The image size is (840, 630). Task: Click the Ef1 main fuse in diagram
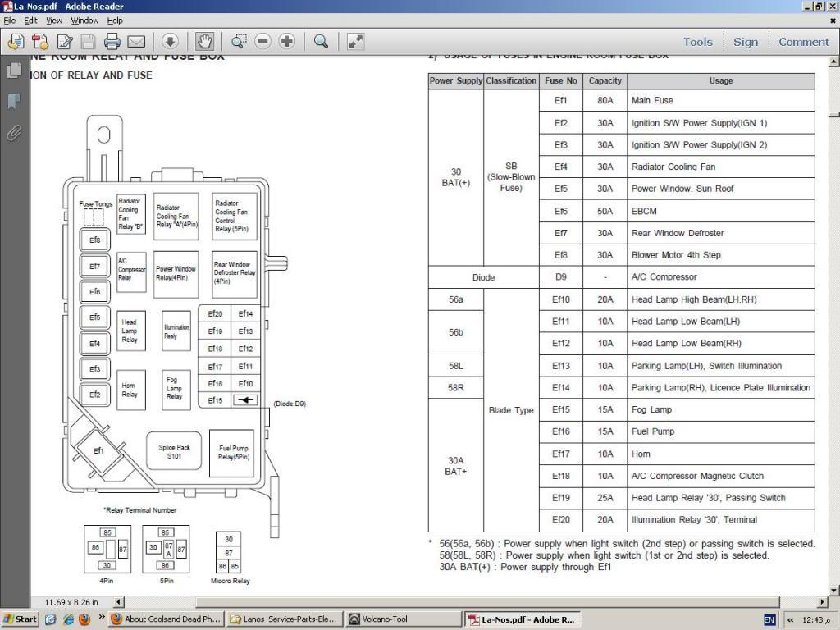click(98, 450)
